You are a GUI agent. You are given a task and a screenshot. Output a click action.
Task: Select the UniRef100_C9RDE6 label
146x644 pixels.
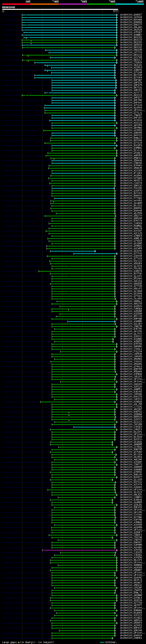pyautogui.click(x=131, y=309)
